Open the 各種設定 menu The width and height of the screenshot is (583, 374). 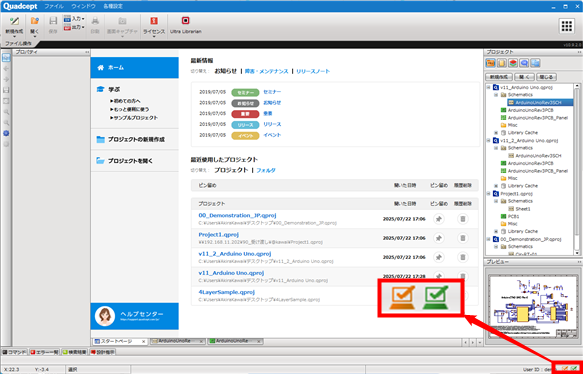(113, 6)
